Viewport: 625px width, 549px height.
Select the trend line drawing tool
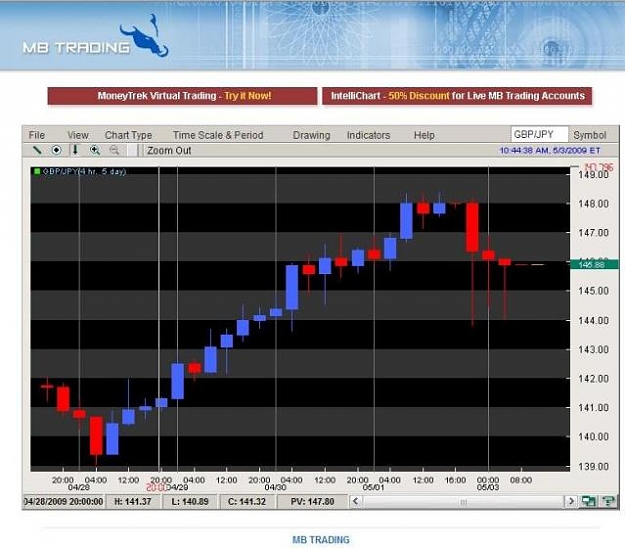pos(37,150)
